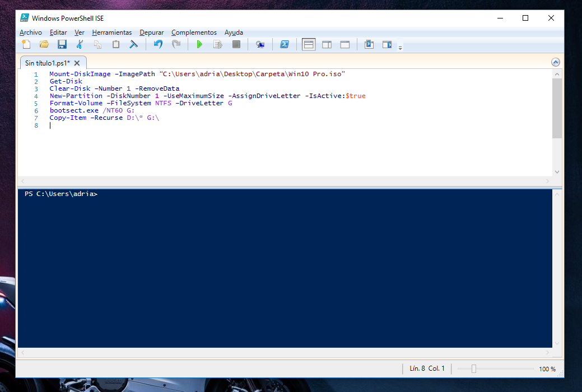Open a new remote PowerShell tab icon
The image size is (582, 392).
pyautogui.click(x=260, y=45)
